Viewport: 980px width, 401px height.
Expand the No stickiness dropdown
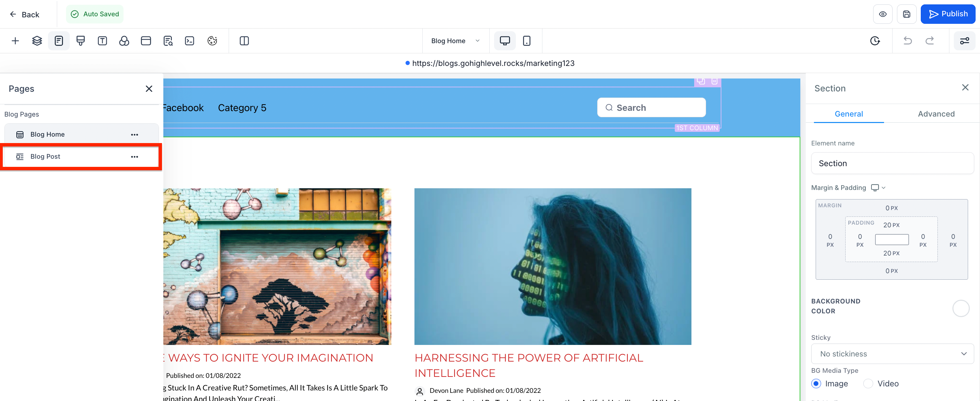coord(892,354)
